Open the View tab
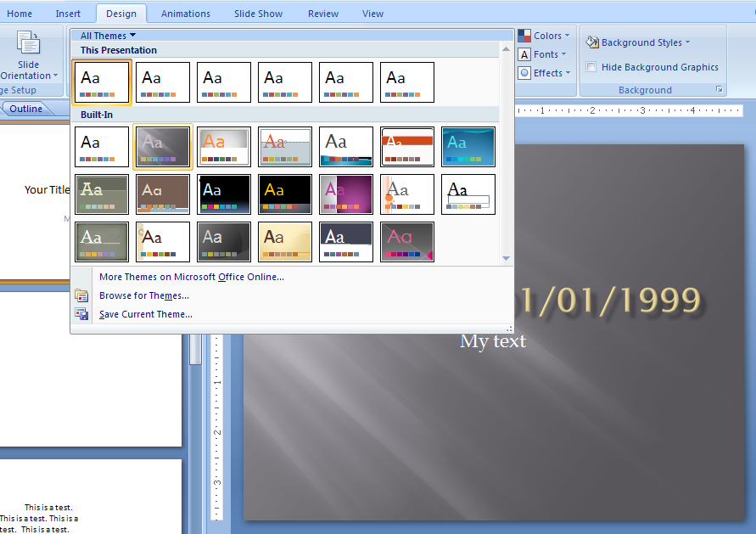Screen dimensions: 756x534 point(372,14)
